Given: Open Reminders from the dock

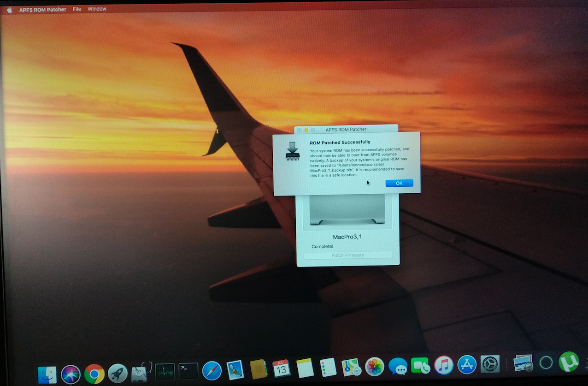Looking at the screenshot, I should (x=328, y=368).
